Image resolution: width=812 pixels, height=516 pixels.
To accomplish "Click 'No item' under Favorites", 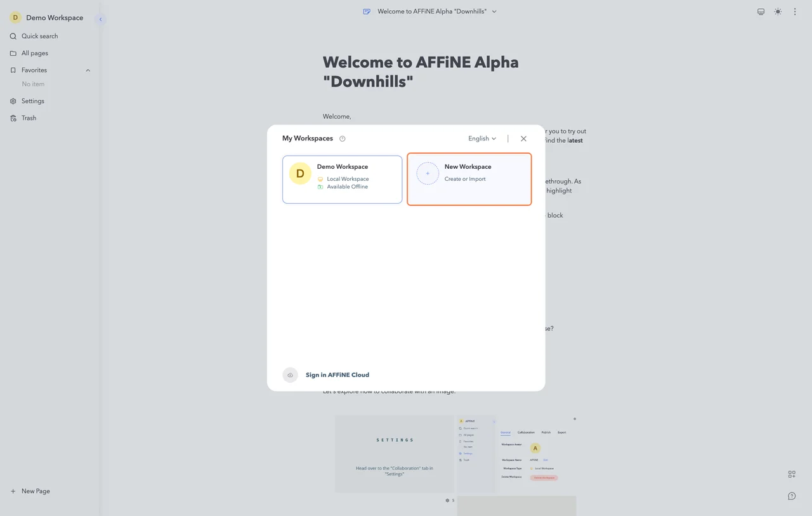I will pyautogui.click(x=33, y=84).
